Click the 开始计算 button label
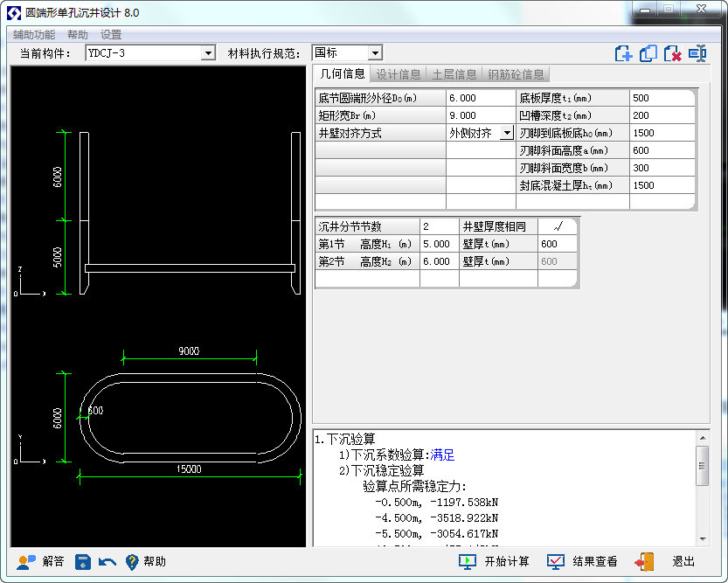The image size is (728, 583). (x=507, y=562)
